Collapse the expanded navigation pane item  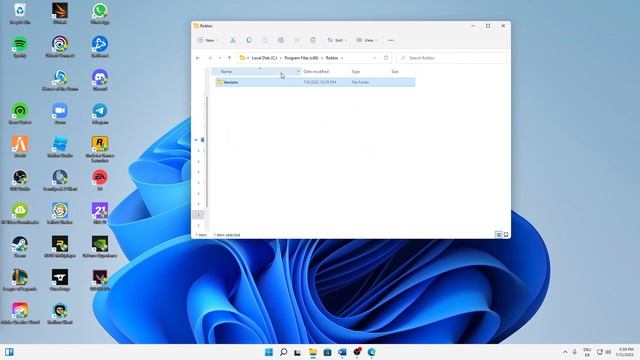[x=196, y=140]
